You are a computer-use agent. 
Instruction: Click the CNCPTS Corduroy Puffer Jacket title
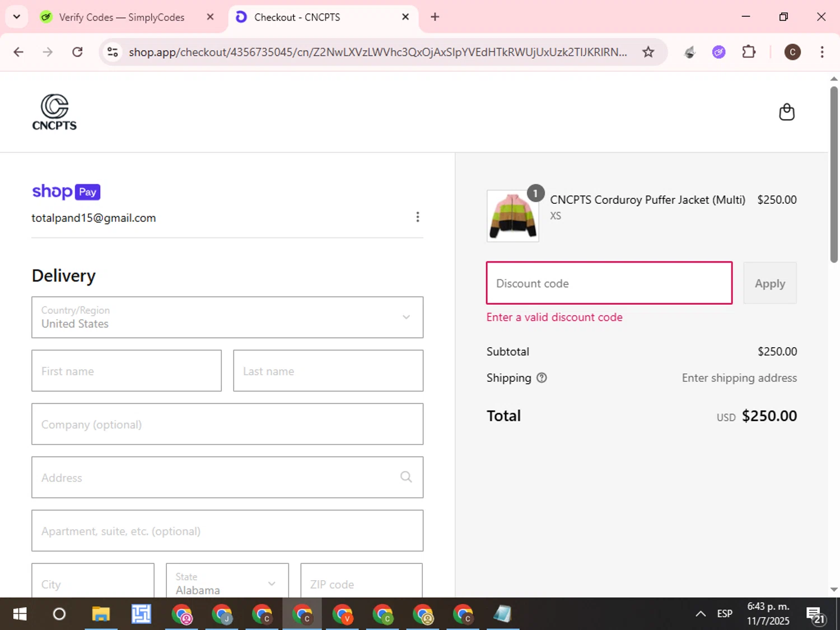[647, 200]
